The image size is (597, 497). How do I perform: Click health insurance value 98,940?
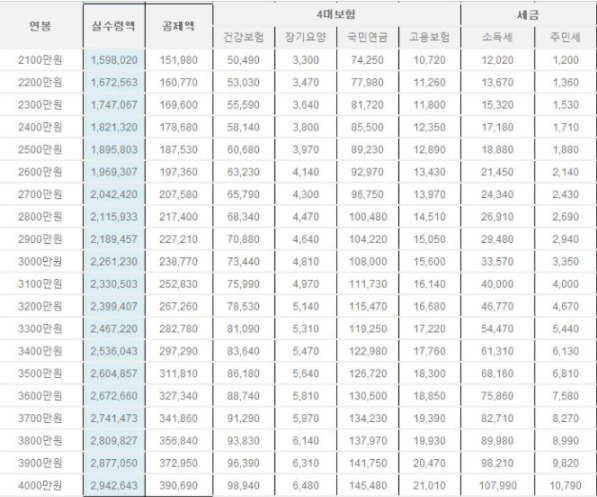pyautogui.click(x=243, y=486)
